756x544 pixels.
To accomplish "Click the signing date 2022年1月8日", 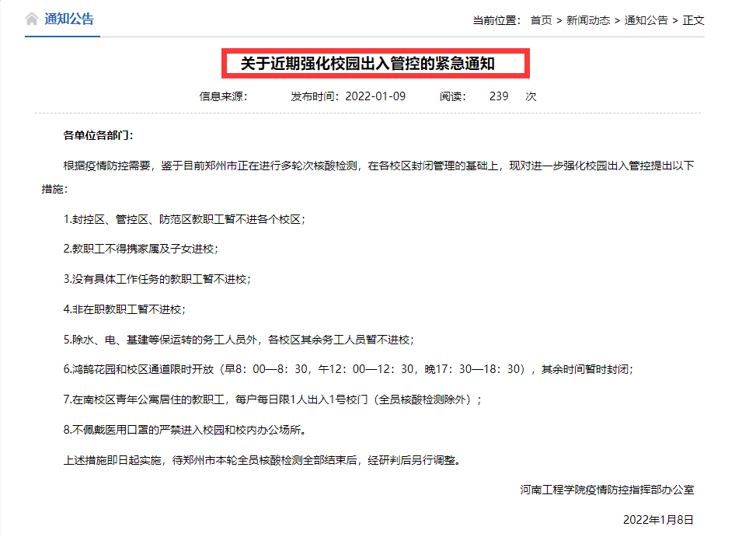I will coord(658,520).
